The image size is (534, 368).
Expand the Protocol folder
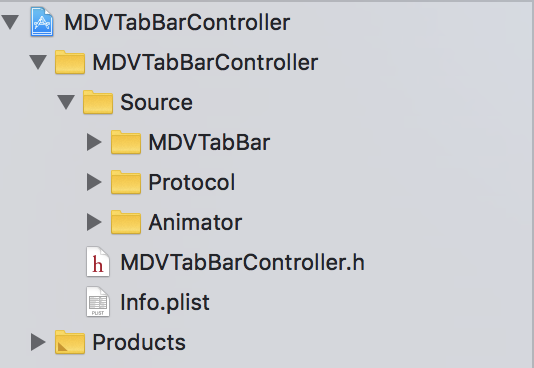tap(94, 182)
